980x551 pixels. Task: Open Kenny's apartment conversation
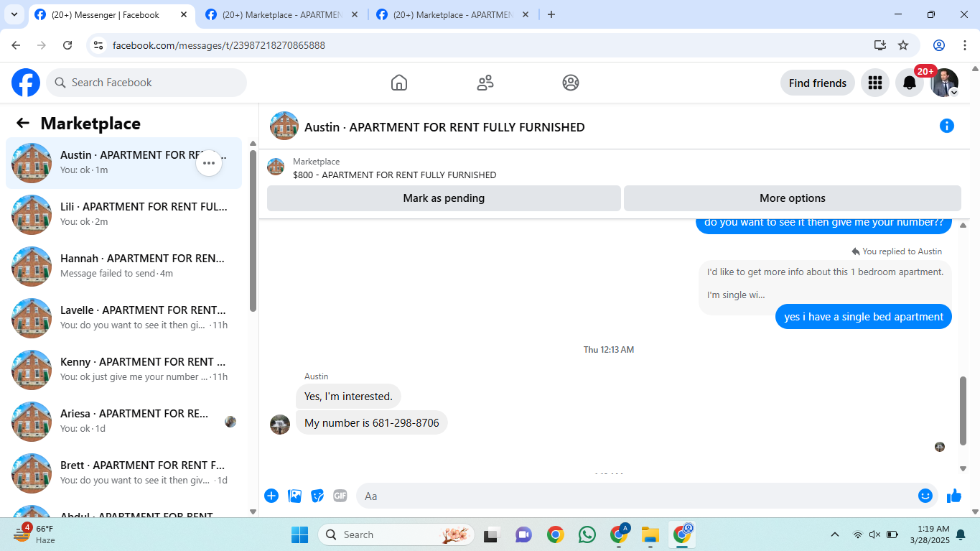124,370
